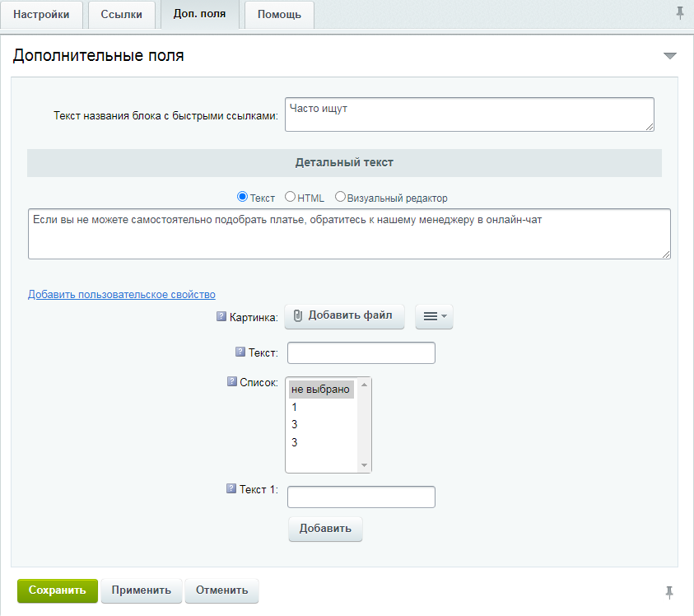The height and width of the screenshot is (616, 694).
Task: Select the Текст radio button
Action: (x=242, y=197)
